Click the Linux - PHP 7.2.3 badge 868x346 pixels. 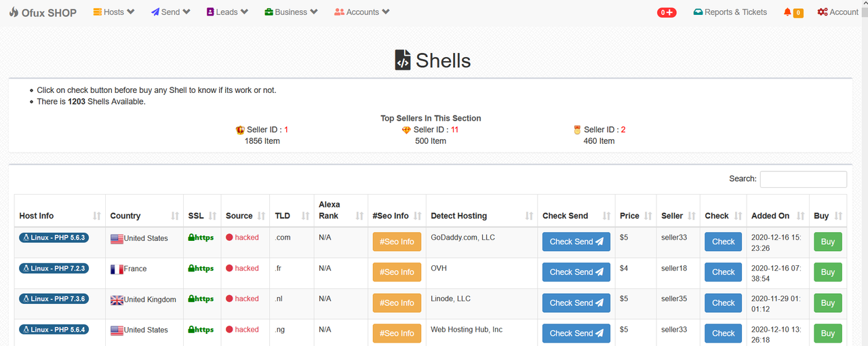pos(54,268)
